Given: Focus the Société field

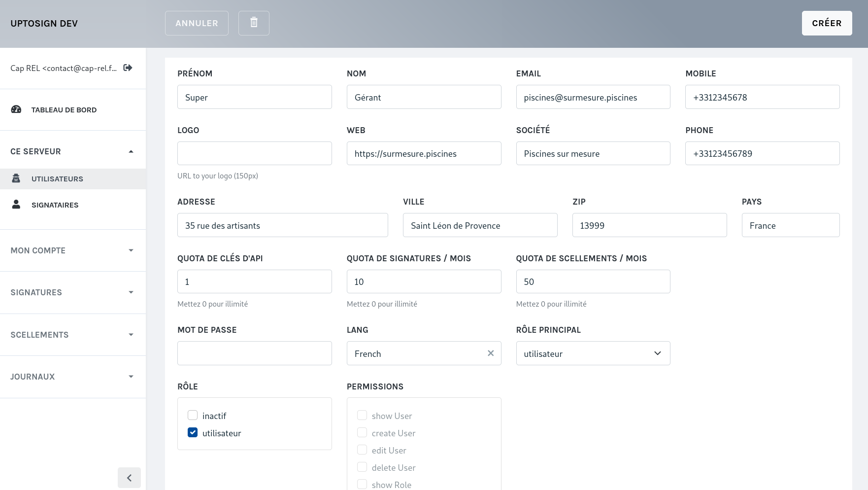Looking at the screenshot, I should 593,153.
